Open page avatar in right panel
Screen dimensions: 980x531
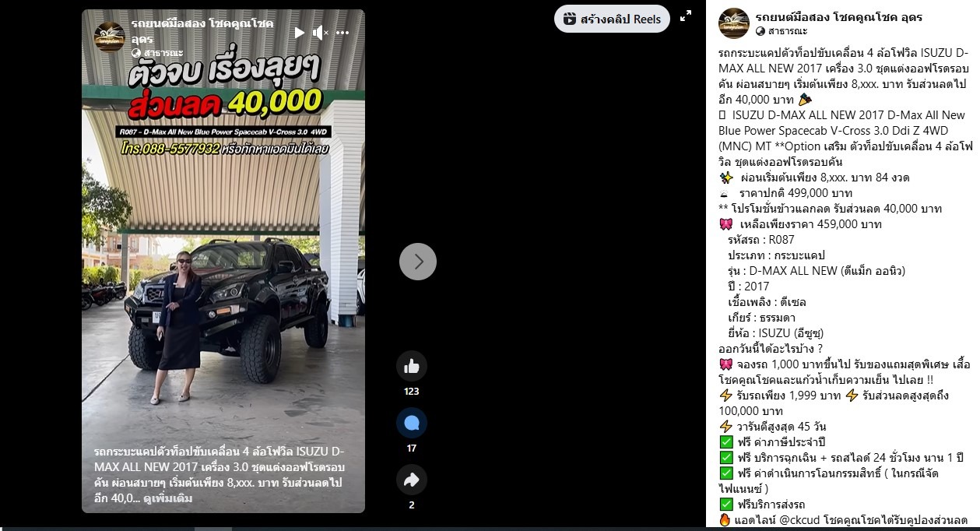click(x=734, y=23)
